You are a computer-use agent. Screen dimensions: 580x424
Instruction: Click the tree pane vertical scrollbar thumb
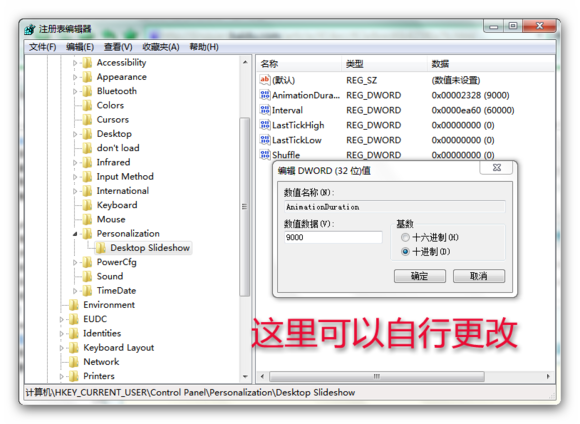click(245, 206)
